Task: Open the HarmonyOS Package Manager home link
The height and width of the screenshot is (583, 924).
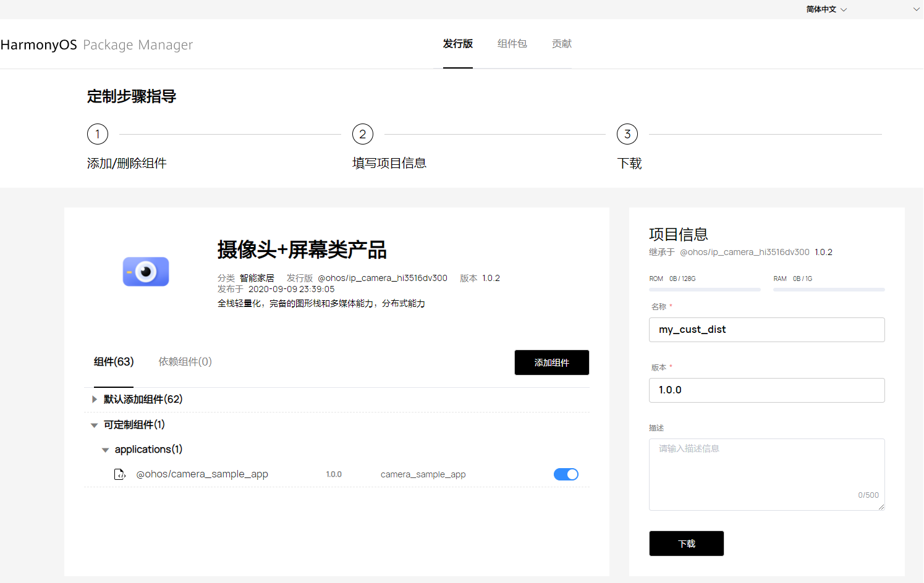Action: [x=96, y=45]
